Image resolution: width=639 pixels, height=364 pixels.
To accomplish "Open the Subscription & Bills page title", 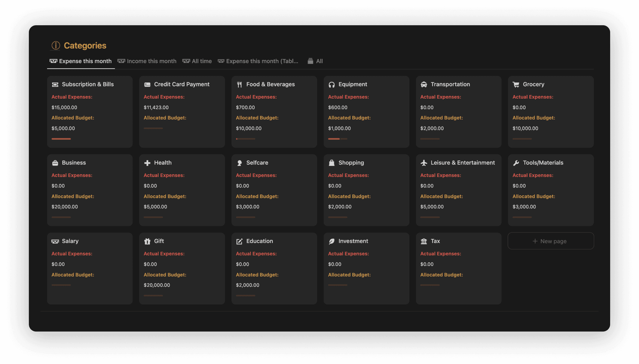I will (87, 84).
